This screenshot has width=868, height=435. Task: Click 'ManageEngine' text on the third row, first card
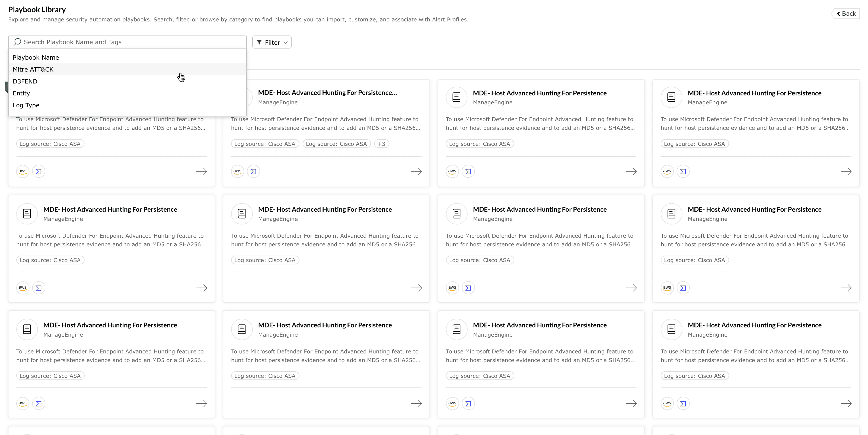click(63, 335)
